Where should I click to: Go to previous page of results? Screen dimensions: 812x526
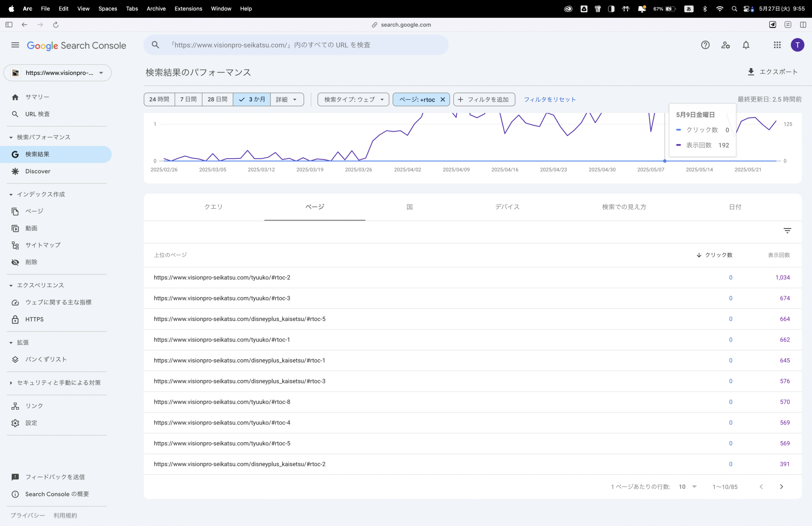click(761, 487)
